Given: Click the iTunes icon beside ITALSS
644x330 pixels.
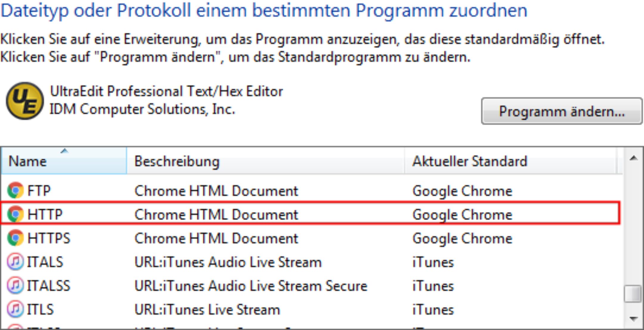Looking at the screenshot, I should coord(15,285).
